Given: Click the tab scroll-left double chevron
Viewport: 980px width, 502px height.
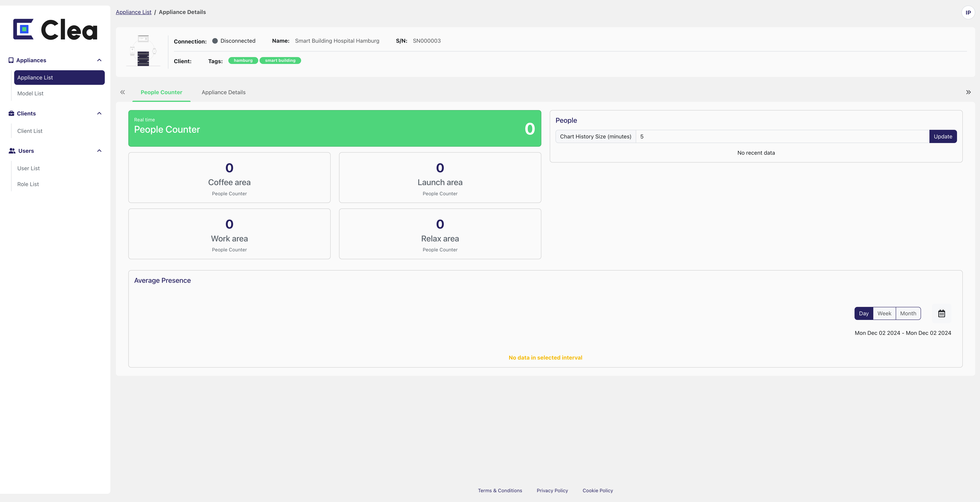Looking at the screenshot, I should 123,92.
